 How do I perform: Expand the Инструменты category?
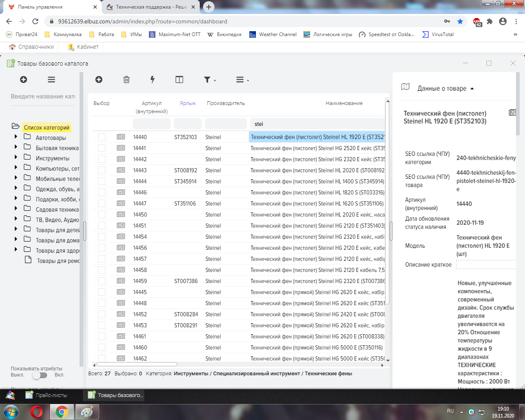tap(16, 157)
